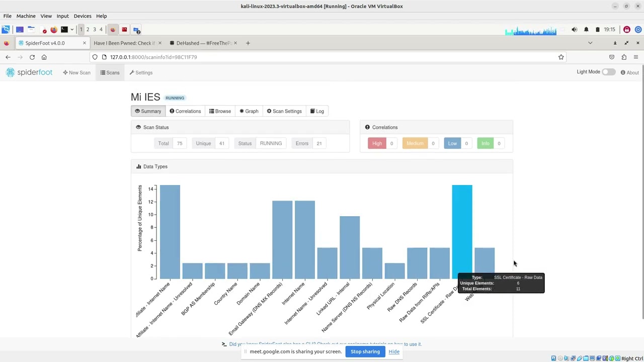Open the notifications bell icon

pyautogui.click(x=586, y=30)
